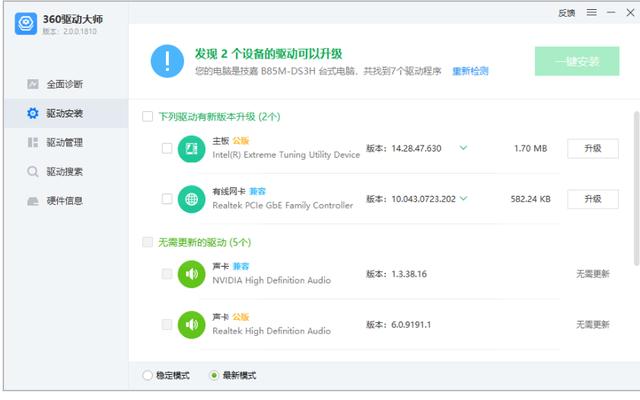Click the 兼容 tag on NVIDIA sound card
The width and height of the screenshot is (640, 400).
241,267
